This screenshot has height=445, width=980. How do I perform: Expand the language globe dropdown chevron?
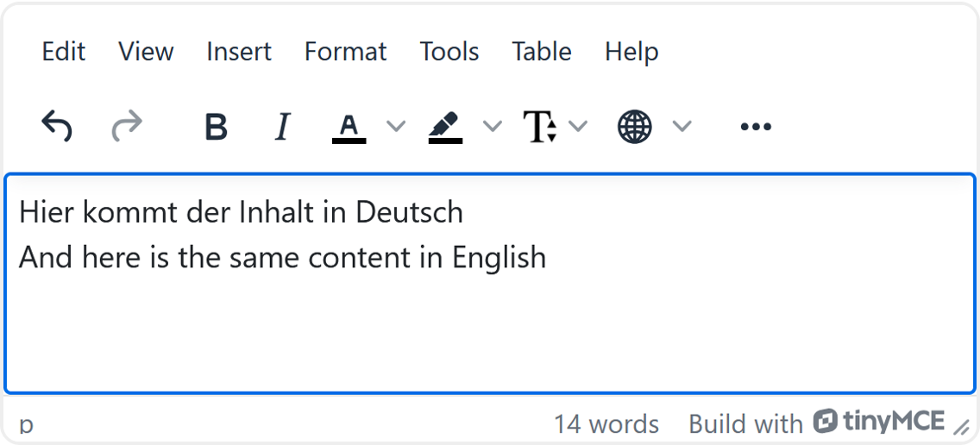(x=682, y=126)
